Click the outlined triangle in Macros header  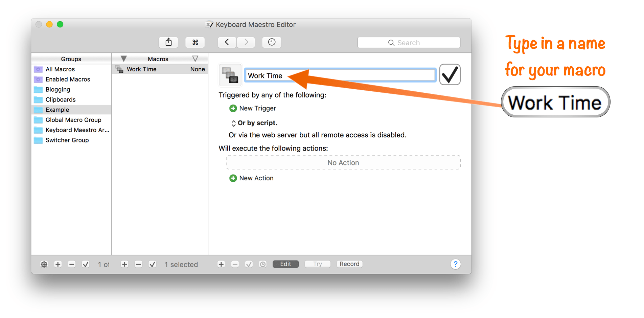coord(195,59)
